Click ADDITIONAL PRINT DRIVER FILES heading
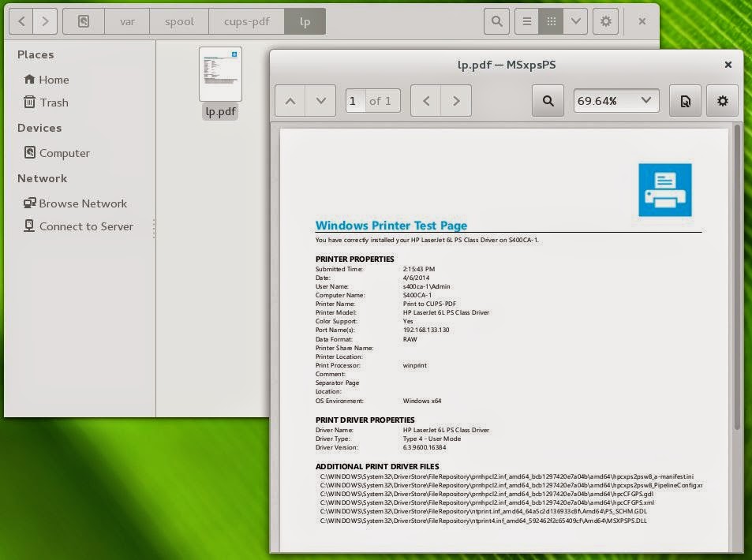Screen dimensions: 752x560 377,466
